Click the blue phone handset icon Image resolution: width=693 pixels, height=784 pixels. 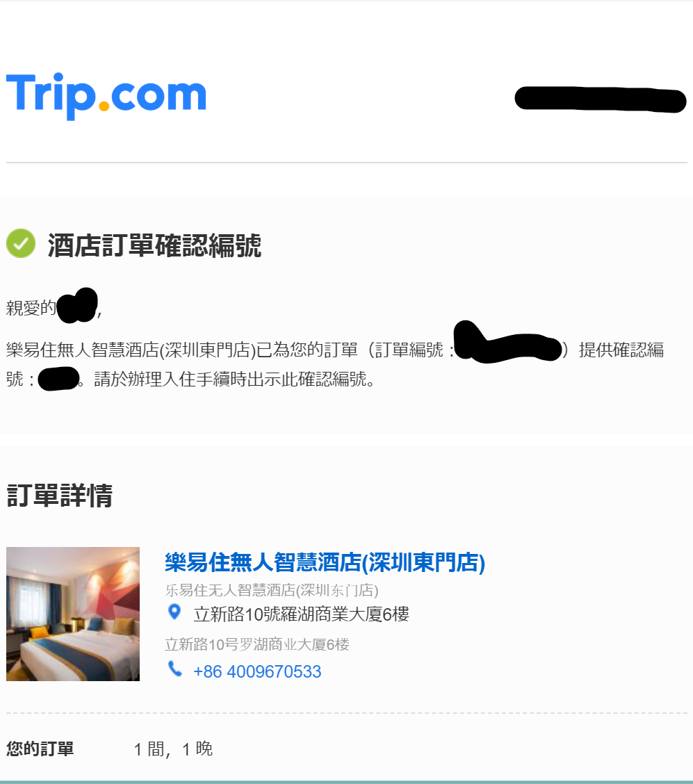pyautogui.click(x=174, y=669)
